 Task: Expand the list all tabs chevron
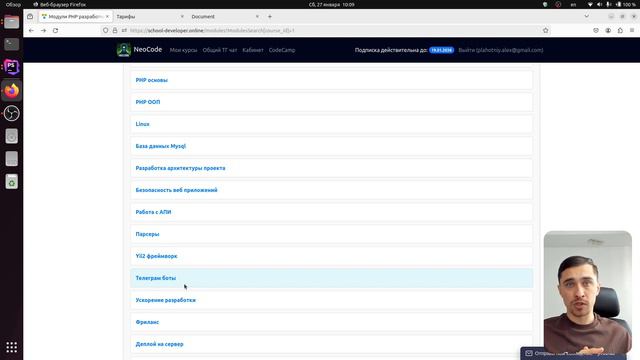pyautogui.click(x=587, y=17)
